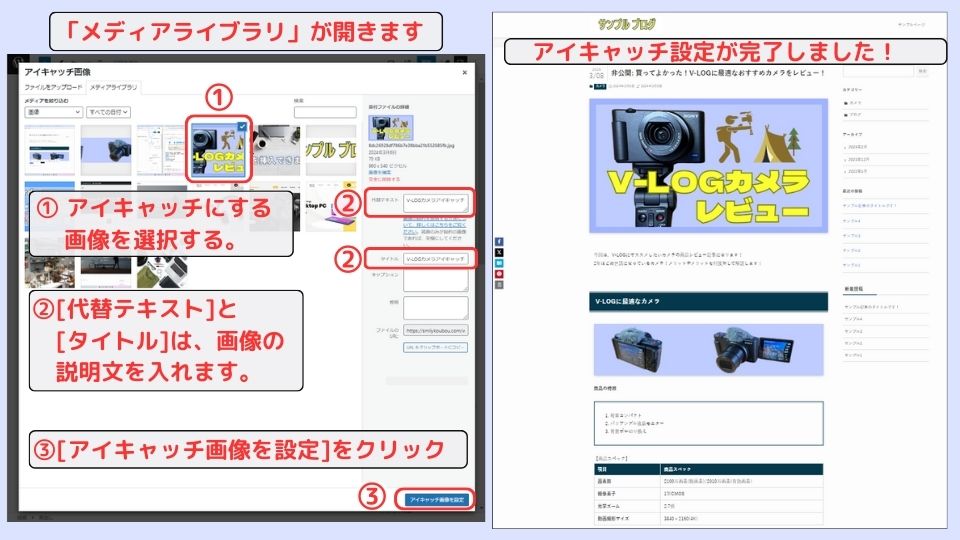Select the メディアライブラリ tab

[113, 88]
